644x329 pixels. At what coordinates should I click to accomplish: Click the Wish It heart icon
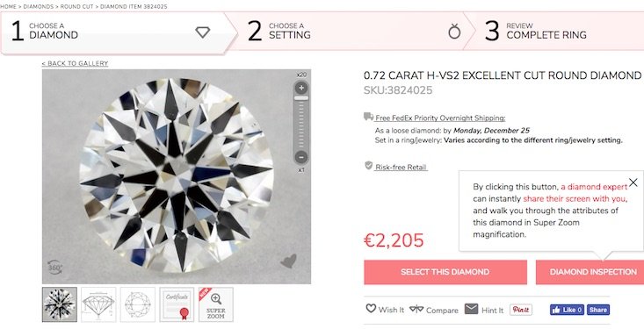click(371, 309)
